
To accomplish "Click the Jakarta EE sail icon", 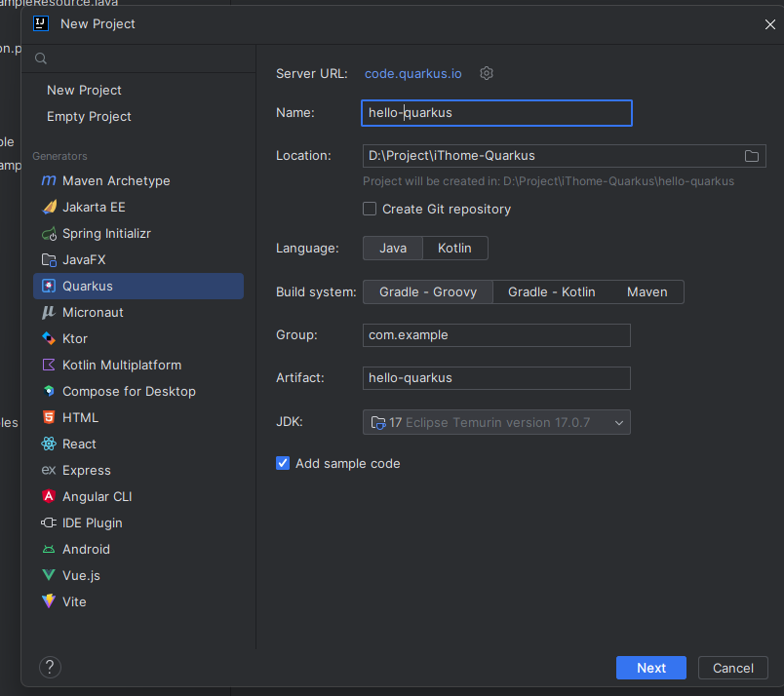I will tap(49, 207).
